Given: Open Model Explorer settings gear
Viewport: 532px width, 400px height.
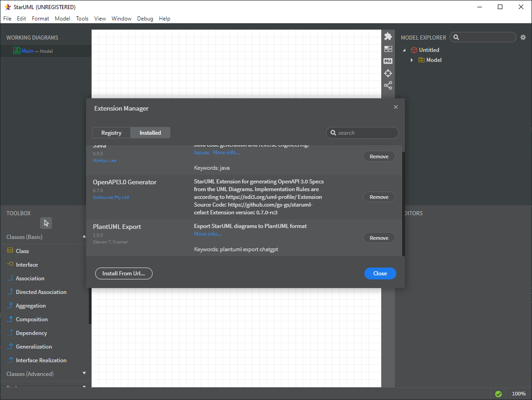Looking at the screenshot, I should pyautogui.click(x=523, y=37).
